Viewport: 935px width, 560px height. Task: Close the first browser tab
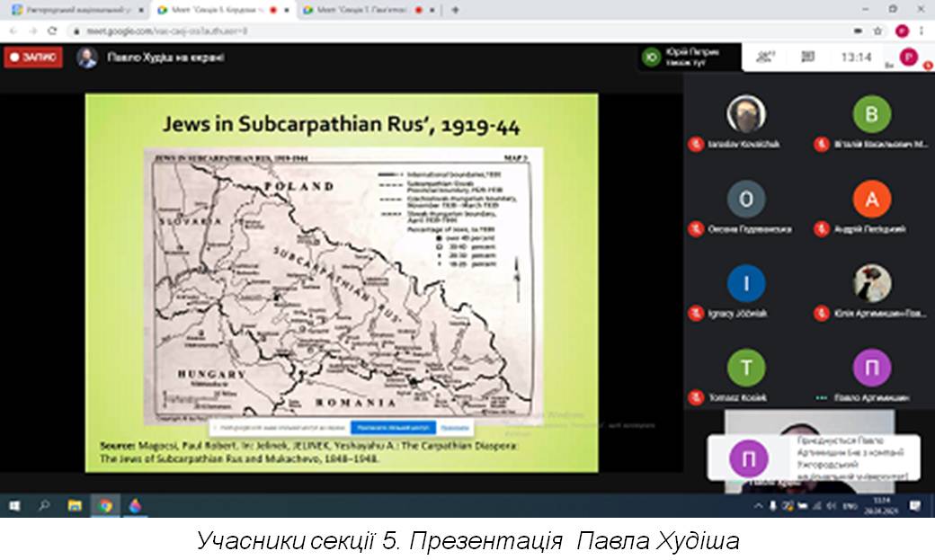click(141, 10)
